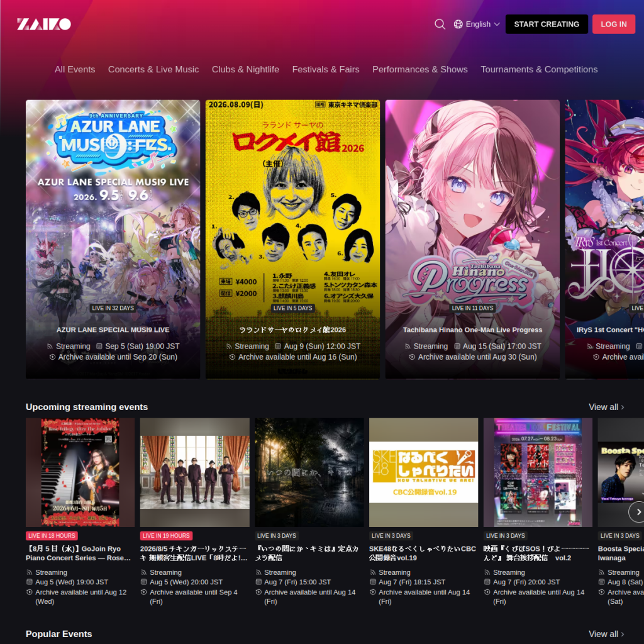Click the Upcoming streaming events heading
The height and width of the screenshot is (644, 644).
[87, 407]
